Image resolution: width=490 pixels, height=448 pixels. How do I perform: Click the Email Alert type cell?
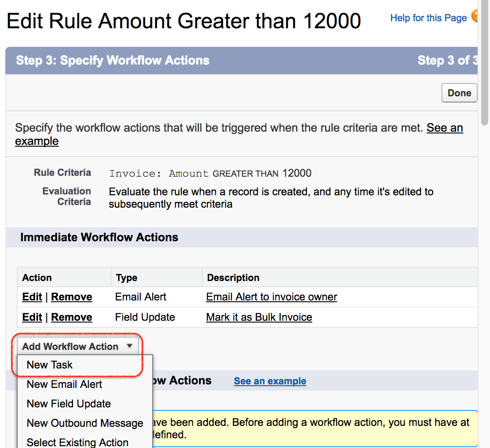141,297
